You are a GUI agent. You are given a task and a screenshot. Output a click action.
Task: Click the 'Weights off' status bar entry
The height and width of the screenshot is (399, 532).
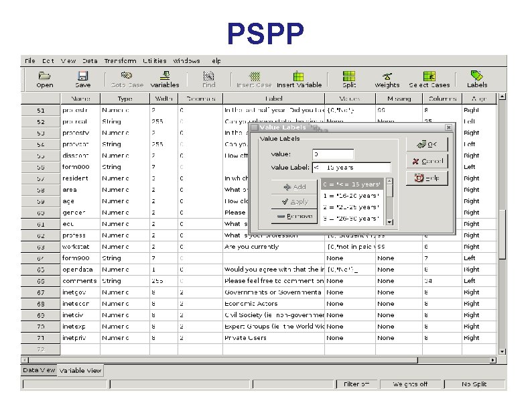point(410,384)
